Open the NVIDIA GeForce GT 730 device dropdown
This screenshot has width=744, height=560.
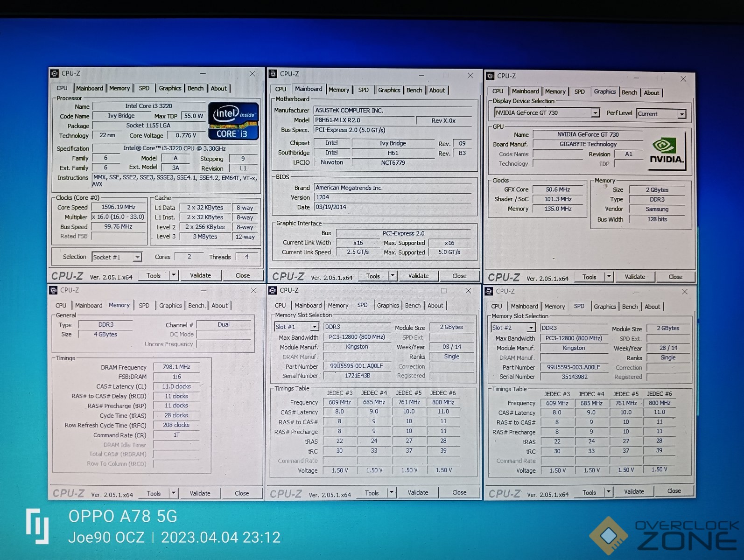coord(595,113)
